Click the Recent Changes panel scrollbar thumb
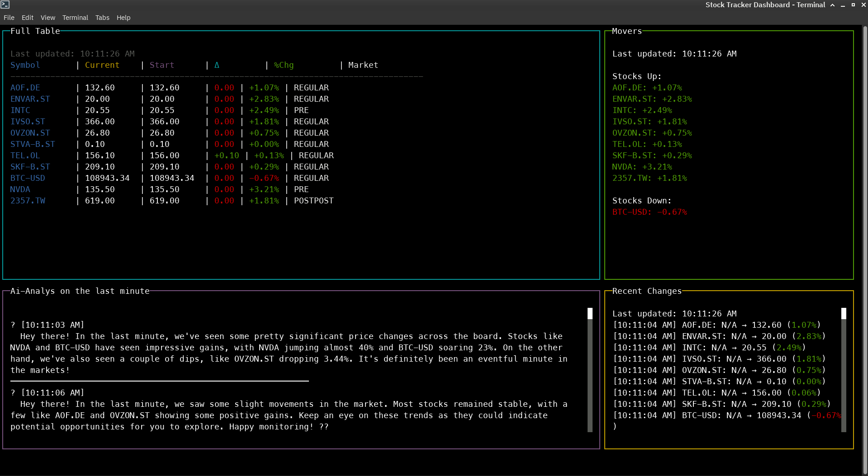The image size is (868, 476). (x=844, y=313)
